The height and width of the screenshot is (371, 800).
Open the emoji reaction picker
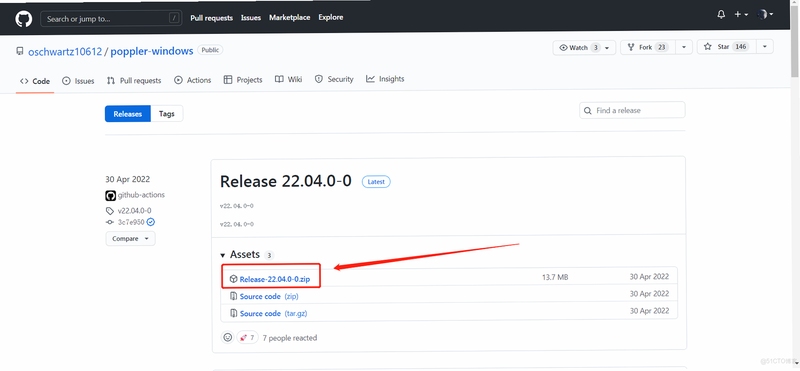click(228, 337)
